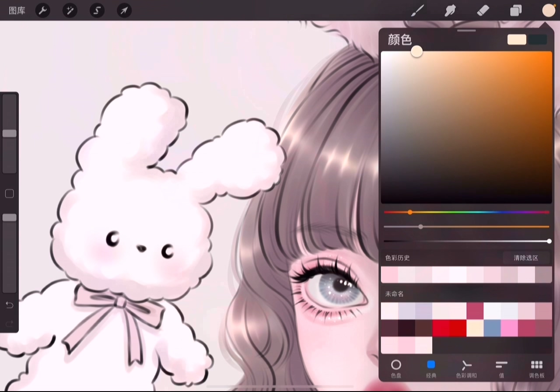The width and height of the screenshot is (560, 392).
Task: Switch to the 值 value tab
Action: 501,369
